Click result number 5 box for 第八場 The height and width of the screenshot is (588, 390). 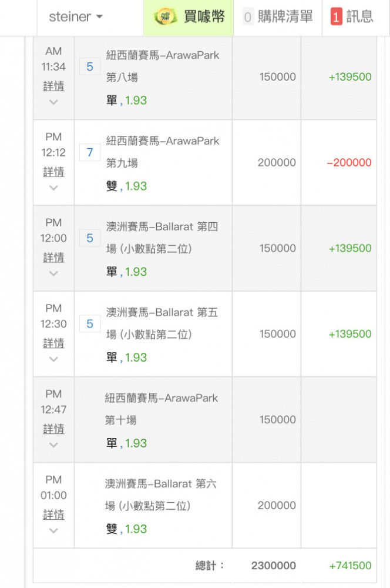[90, 67]
